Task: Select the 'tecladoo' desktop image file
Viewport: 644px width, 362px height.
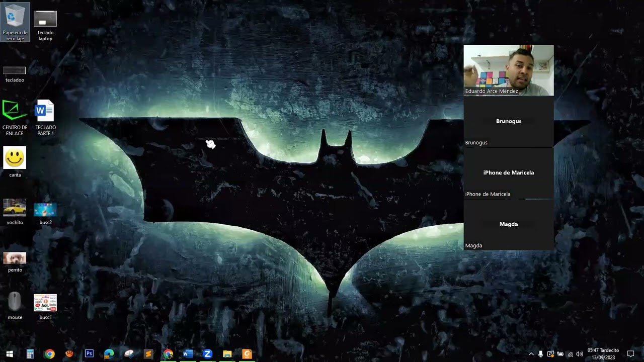Action: 15,74
